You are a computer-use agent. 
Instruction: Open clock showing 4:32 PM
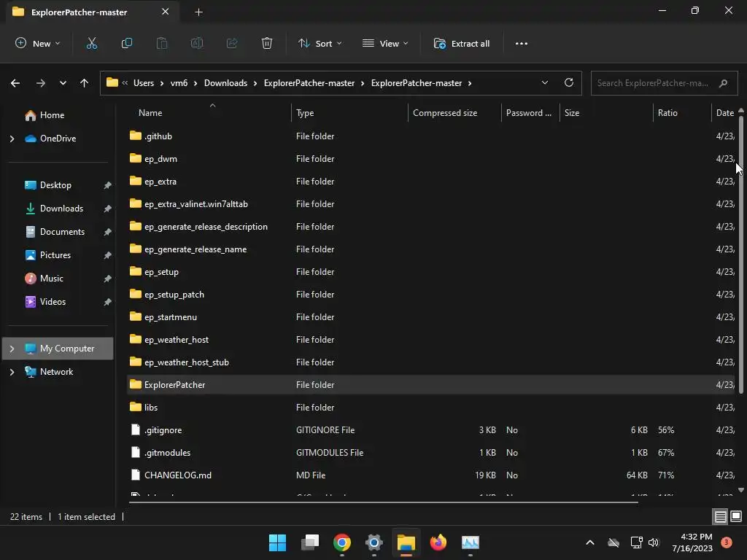point(692,542)
